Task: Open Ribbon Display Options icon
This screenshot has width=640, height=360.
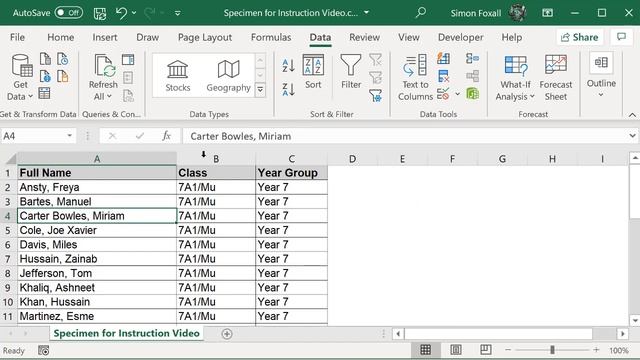Action: coord(547,13)
